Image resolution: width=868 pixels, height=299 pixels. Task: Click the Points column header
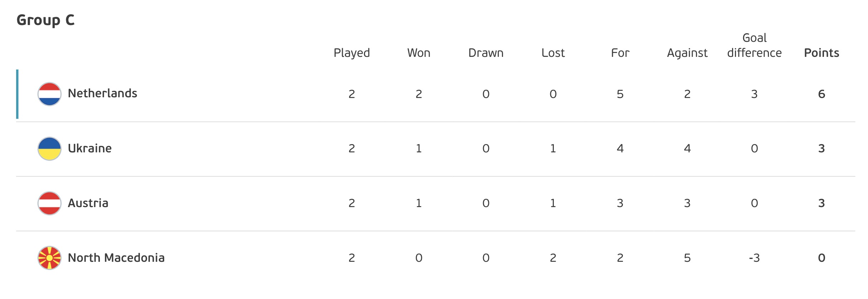(821, 53)
